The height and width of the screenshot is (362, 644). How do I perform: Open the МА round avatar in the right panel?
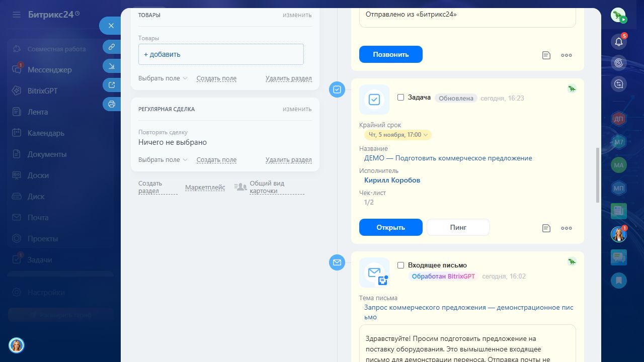[619, 165]
